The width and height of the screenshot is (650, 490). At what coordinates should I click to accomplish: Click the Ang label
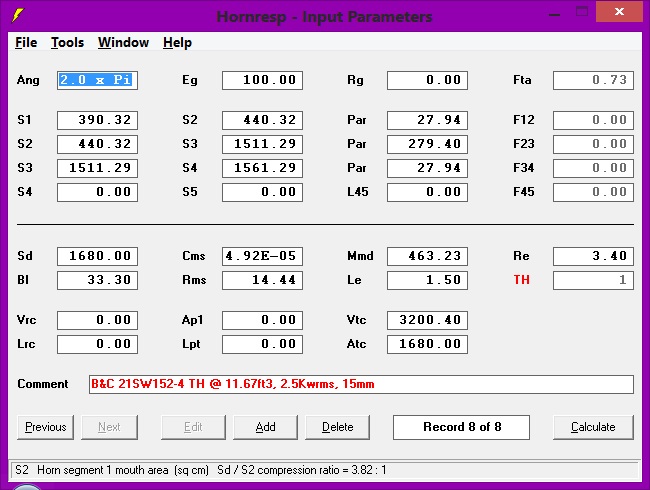(x=28, y=80)
